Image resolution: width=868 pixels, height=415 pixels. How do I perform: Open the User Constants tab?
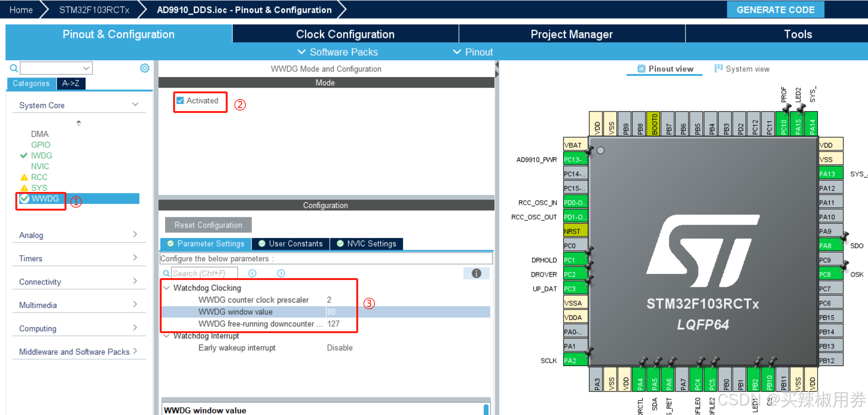coord(291,244)
